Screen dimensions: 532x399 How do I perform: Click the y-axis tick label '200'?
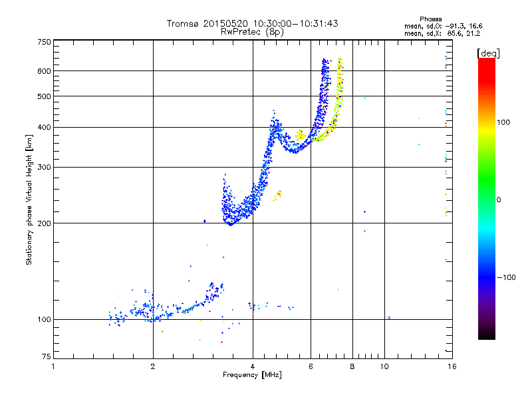click(45, 223)
